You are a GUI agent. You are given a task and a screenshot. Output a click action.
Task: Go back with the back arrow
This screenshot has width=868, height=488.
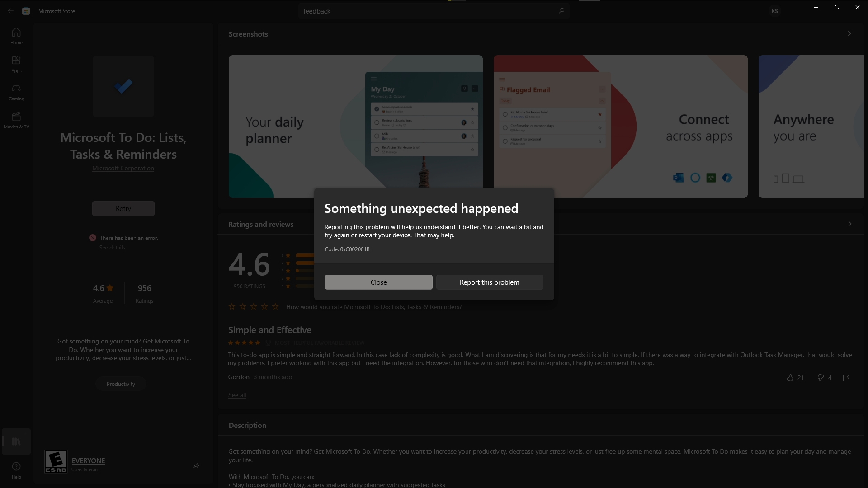click(11, 11)
